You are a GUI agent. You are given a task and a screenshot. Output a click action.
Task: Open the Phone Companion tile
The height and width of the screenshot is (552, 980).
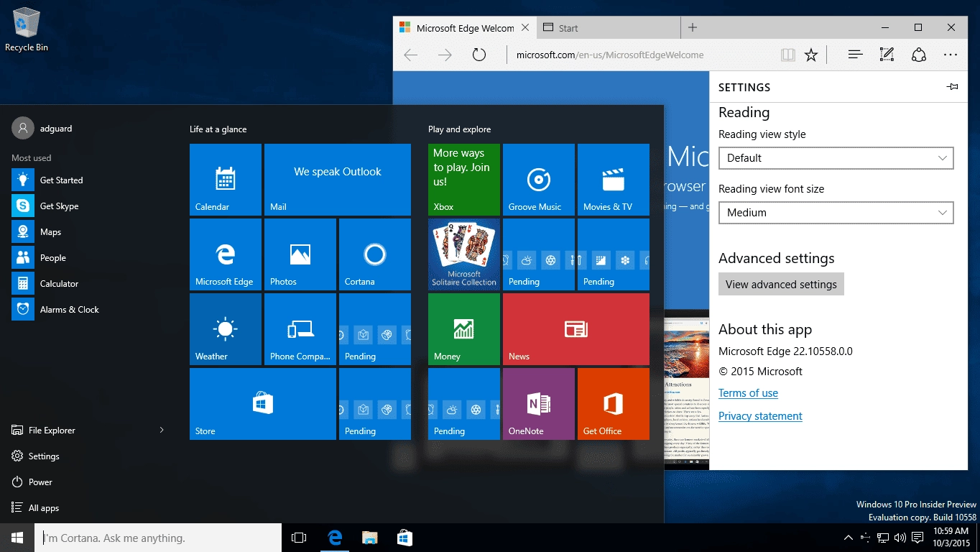(x=300, y=329)
